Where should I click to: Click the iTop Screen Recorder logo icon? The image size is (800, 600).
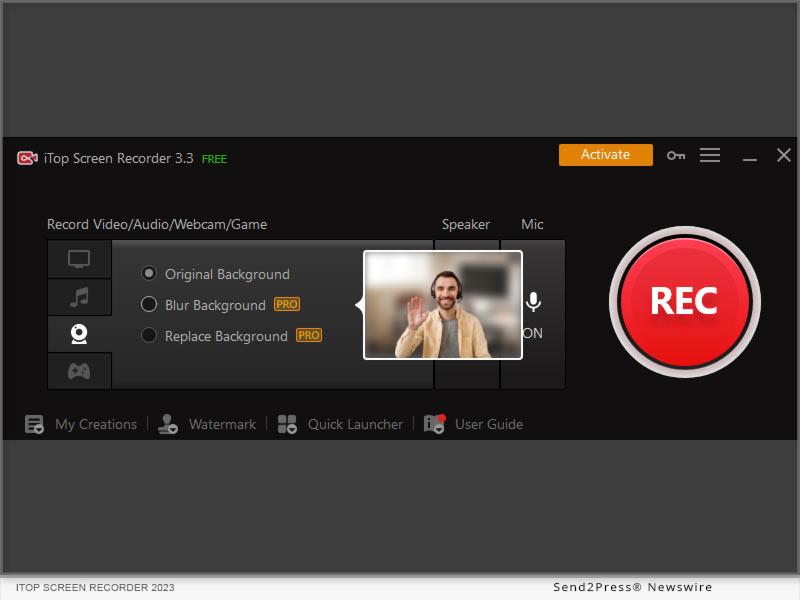pyautogui.click(x=27, y=158)
